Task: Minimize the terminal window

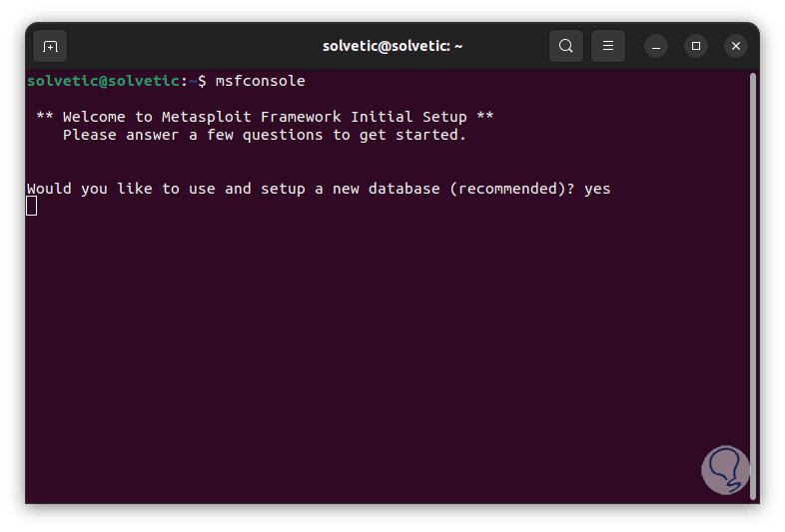Action: click(x=656, y=46)
